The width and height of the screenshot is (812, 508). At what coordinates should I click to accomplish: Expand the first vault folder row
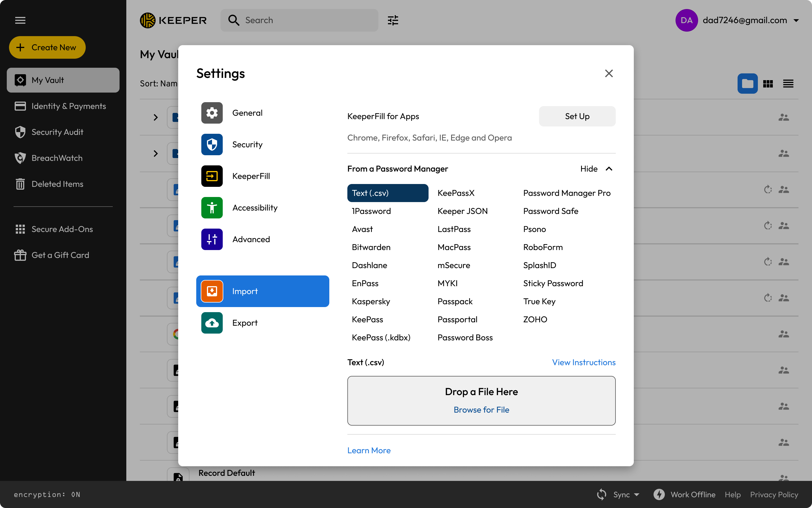pos(155,117)
